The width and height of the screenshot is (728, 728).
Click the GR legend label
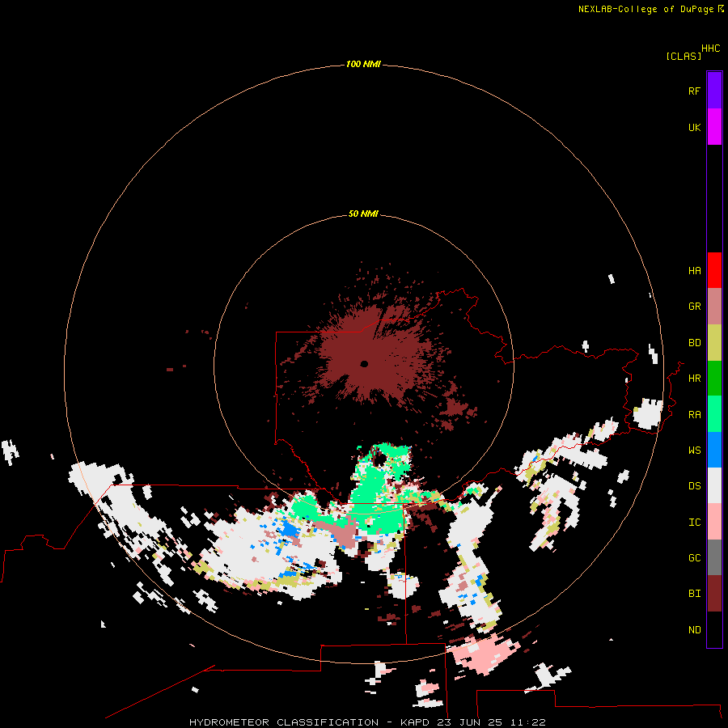click(x=694, y=307)
